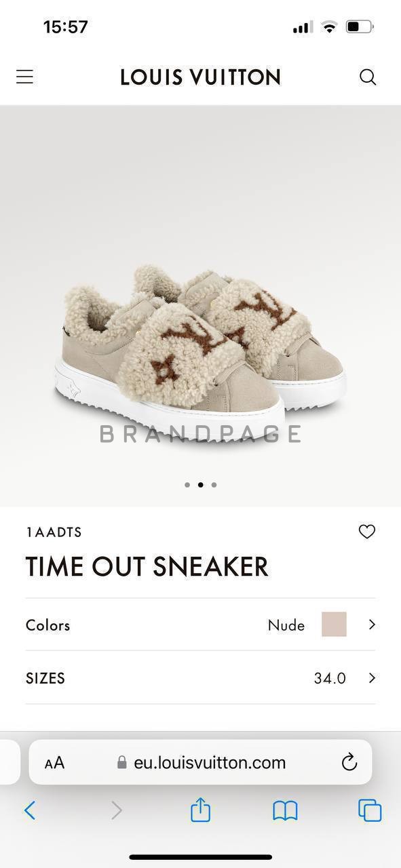Select the Nude color swatch
This screenshot has height=868, width=401.
pos(334,624)
